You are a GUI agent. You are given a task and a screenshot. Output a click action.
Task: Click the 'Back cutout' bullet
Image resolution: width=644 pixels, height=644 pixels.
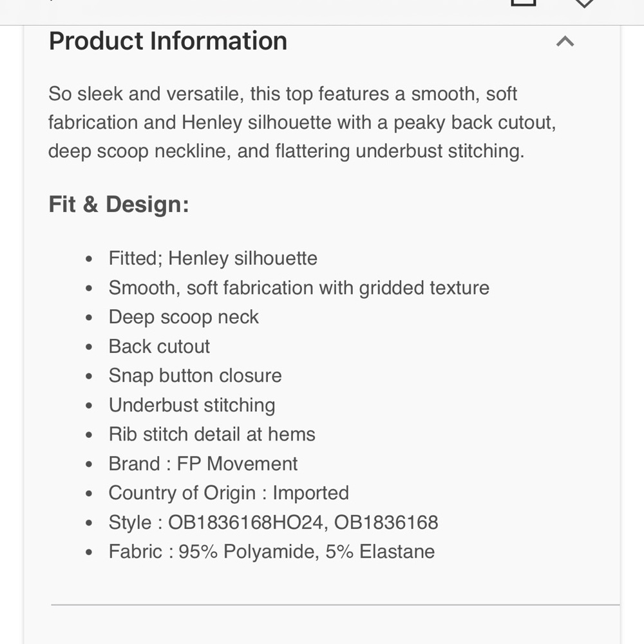click(159, 346)
